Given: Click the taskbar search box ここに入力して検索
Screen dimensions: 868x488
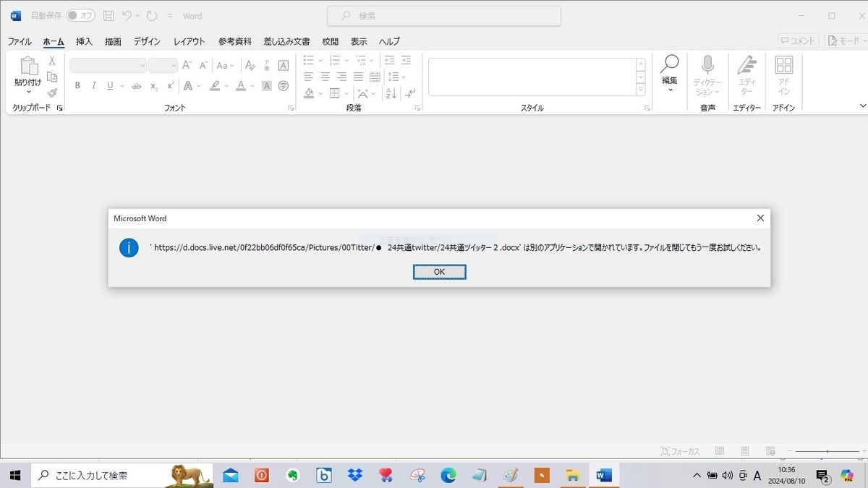Looking at the screenshot, I should coord(122,475).
